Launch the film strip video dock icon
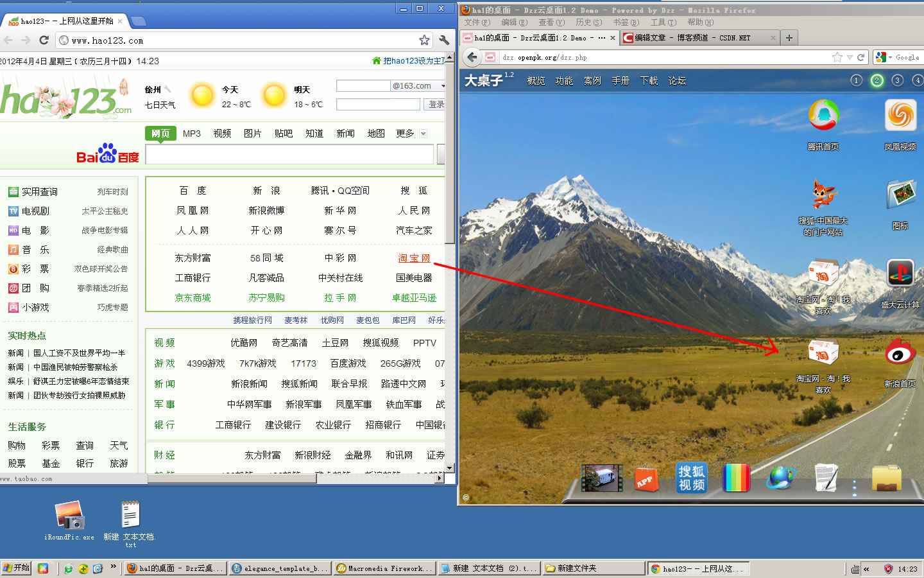This screenshot has width=924, height=578. (602, 478)
